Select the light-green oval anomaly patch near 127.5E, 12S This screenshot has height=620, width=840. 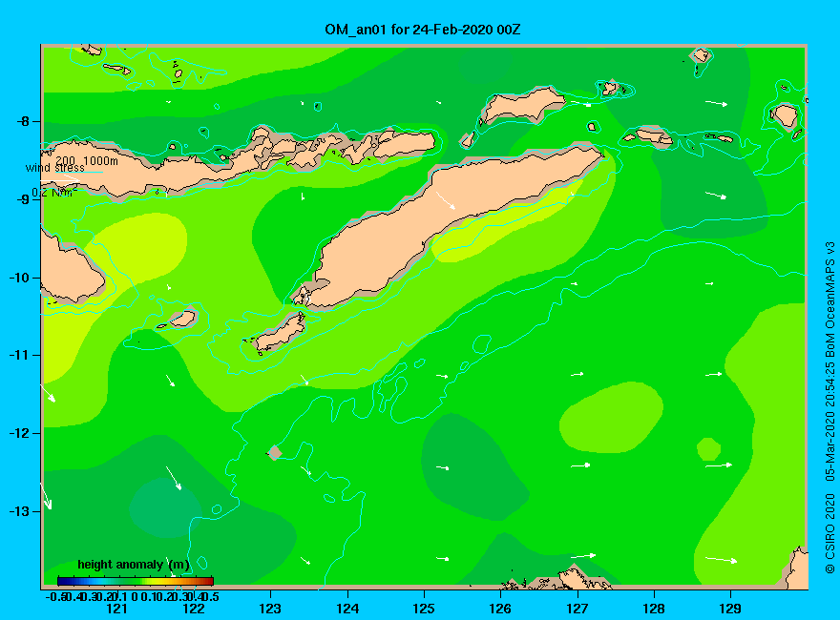tap(611, 418)
